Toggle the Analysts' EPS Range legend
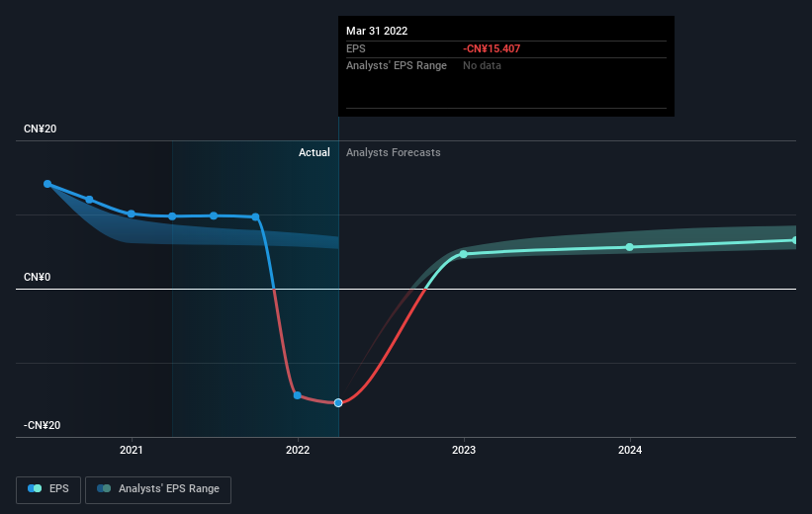 point(158,489)
